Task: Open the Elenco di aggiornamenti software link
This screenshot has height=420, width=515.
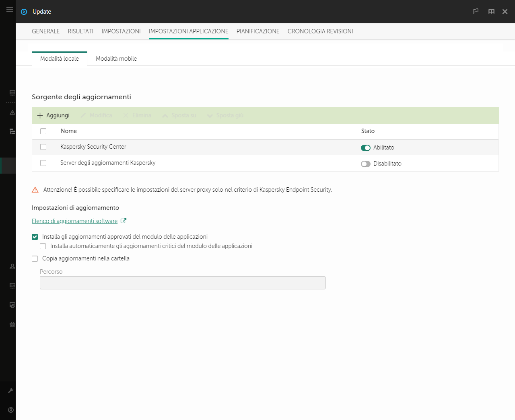Action: click(75, 221)
